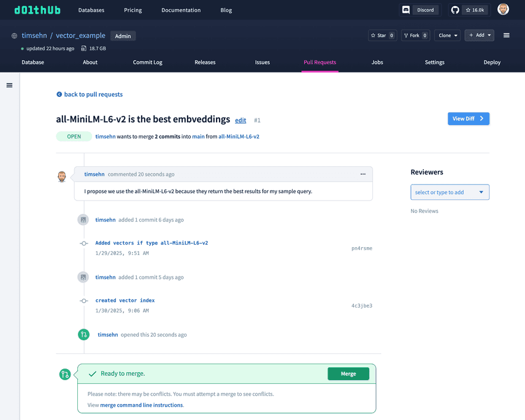
Task: Click the green pull request opened icon
Action: click(x=83, y=334)
